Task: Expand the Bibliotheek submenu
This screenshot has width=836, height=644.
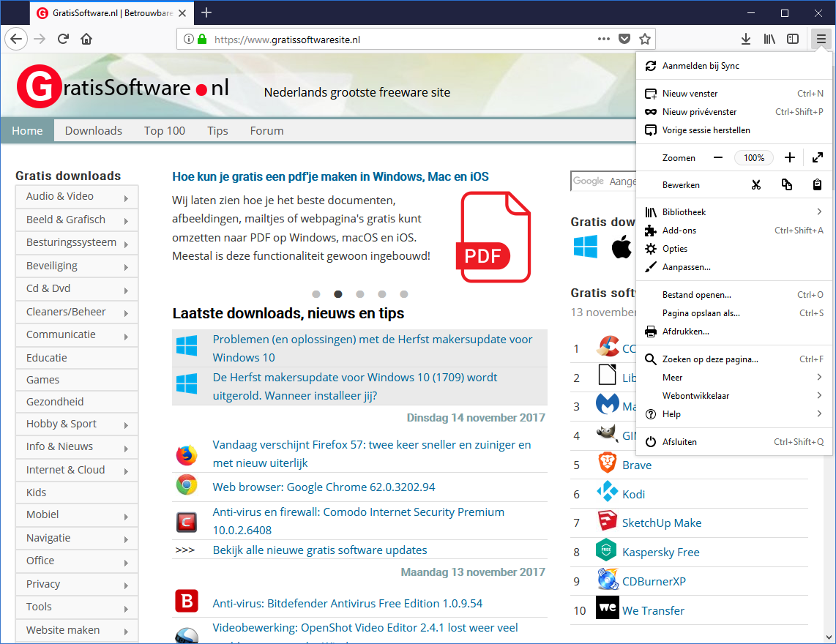Action: point(733,212)
